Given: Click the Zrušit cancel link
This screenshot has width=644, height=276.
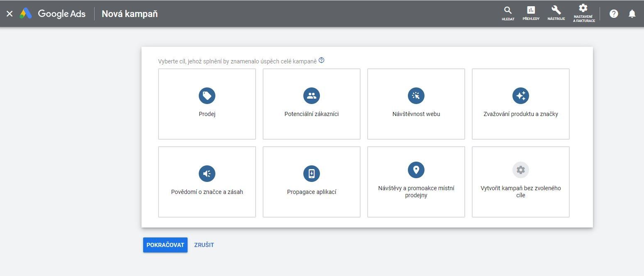Looking at the screenshot, I should coord(204,245).
